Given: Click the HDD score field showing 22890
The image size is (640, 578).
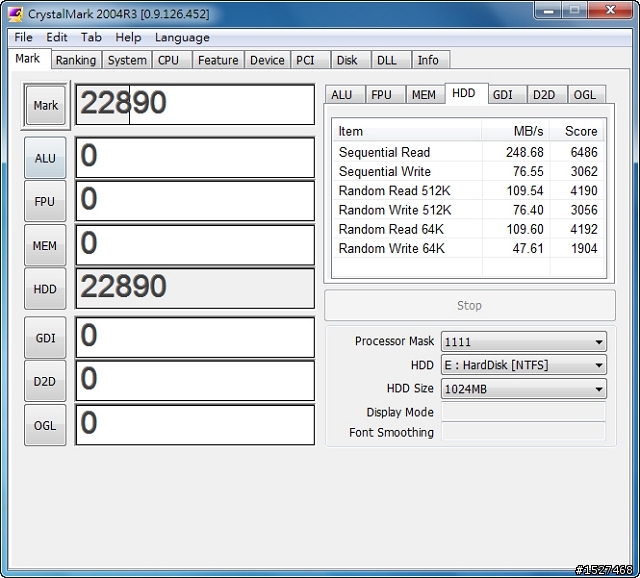Looking at the screenshot, I should [195, 289].
